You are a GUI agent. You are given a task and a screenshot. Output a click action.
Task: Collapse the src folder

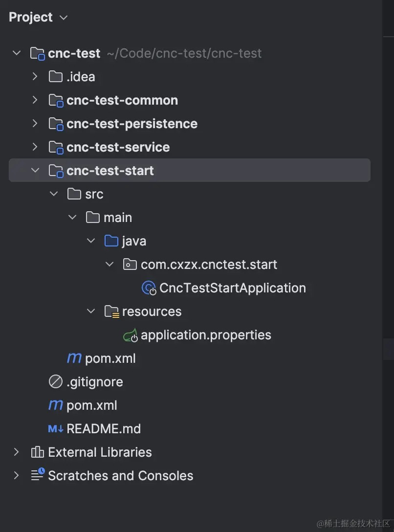pos(53,194)
